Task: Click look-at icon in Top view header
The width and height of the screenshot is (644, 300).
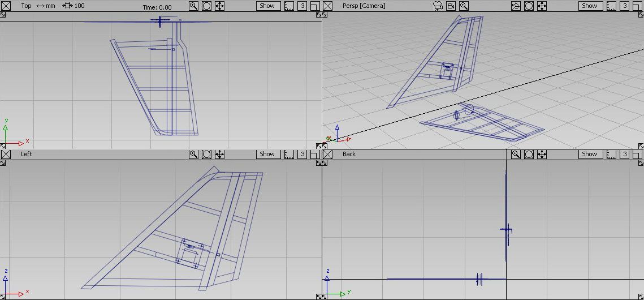Action: pos(206,6)
